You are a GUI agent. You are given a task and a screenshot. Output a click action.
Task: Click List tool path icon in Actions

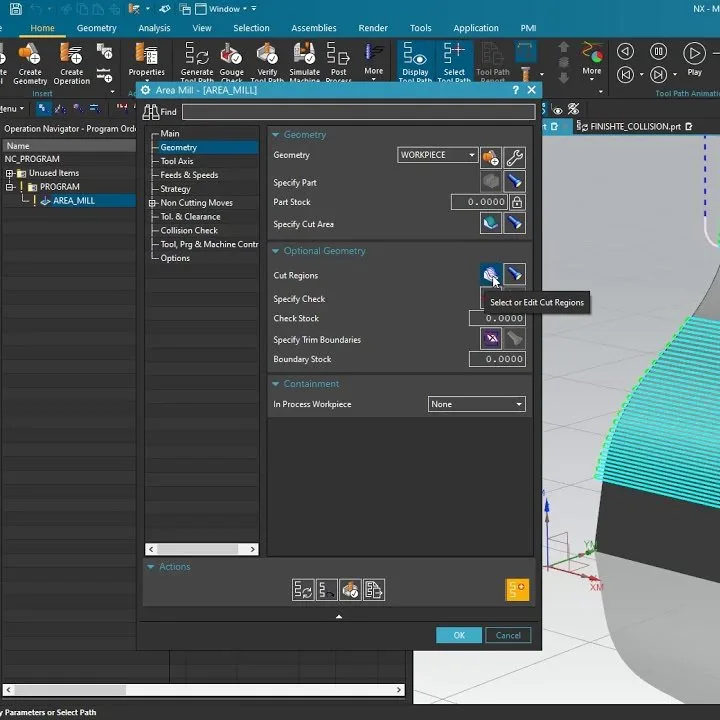coord(374,590)
